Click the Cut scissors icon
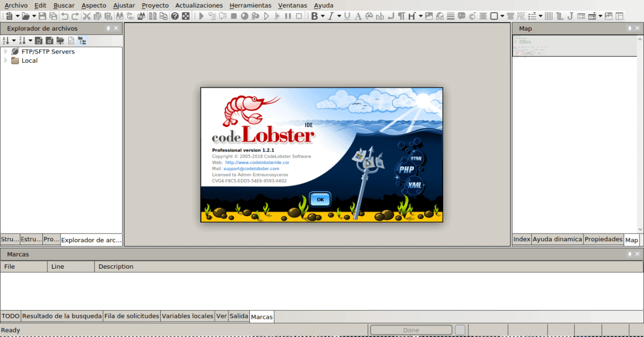Image resolution: width=644 pixels, height=337 pixels. (86, 16)
